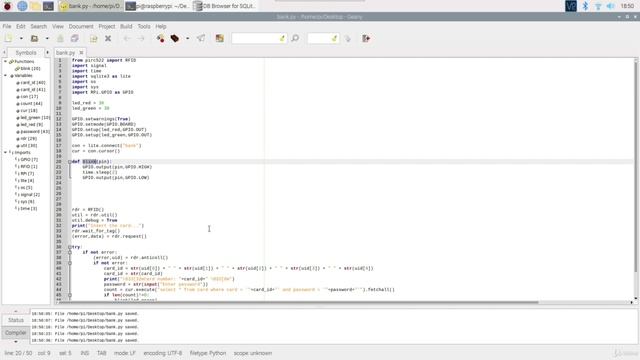This screenshot has width=640, height=360.
Task: Click the Save file toolbar icon
Action: click(x=60, y=38)
